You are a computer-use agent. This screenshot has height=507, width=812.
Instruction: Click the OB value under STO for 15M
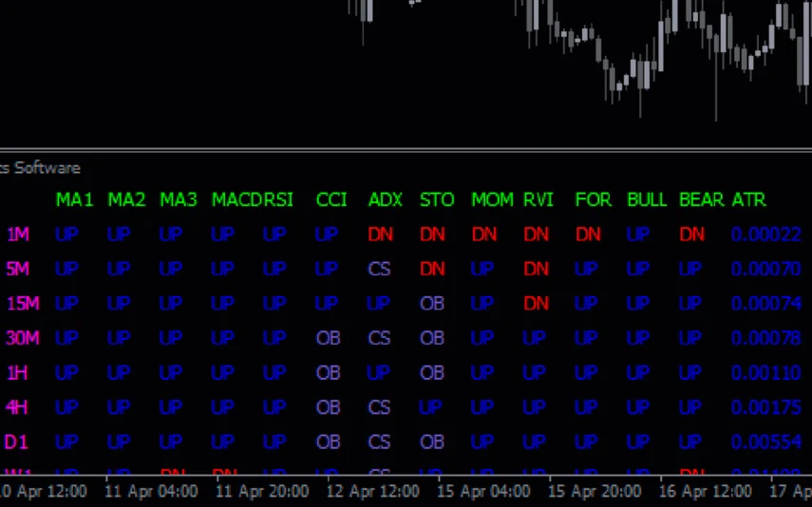click(432, 304)
